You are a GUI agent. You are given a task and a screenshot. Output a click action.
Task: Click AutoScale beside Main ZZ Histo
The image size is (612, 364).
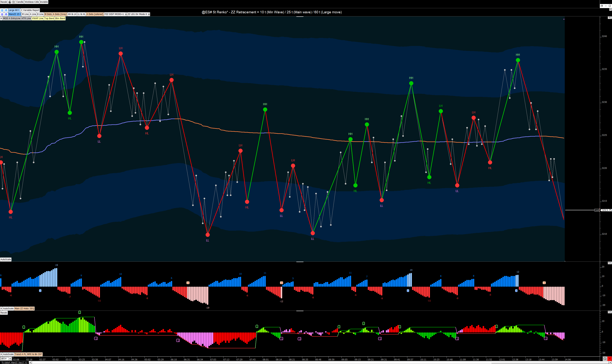pos(8,309)
